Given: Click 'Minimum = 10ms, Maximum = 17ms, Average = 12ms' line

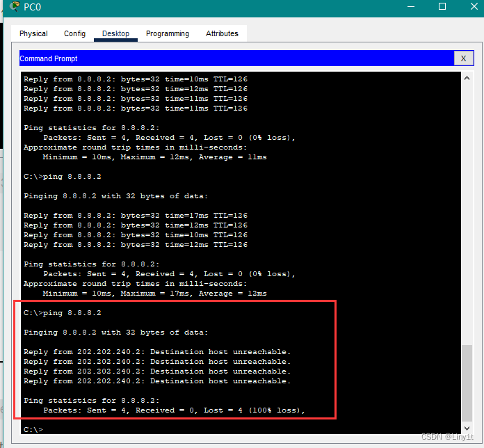Looking at the screenshot, I should [x=154, y=294].
